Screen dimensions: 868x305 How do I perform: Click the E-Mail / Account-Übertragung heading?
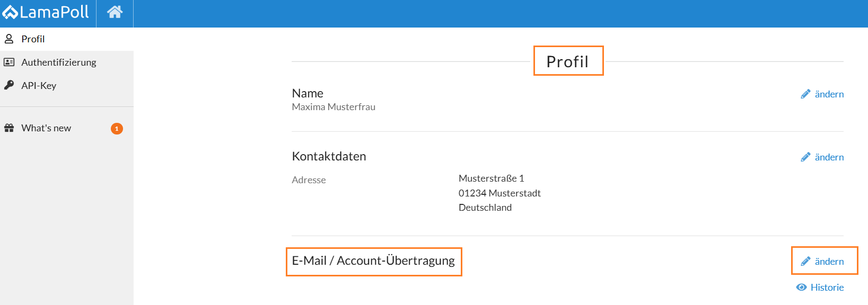pyautogui.click(x=373, y=261)
